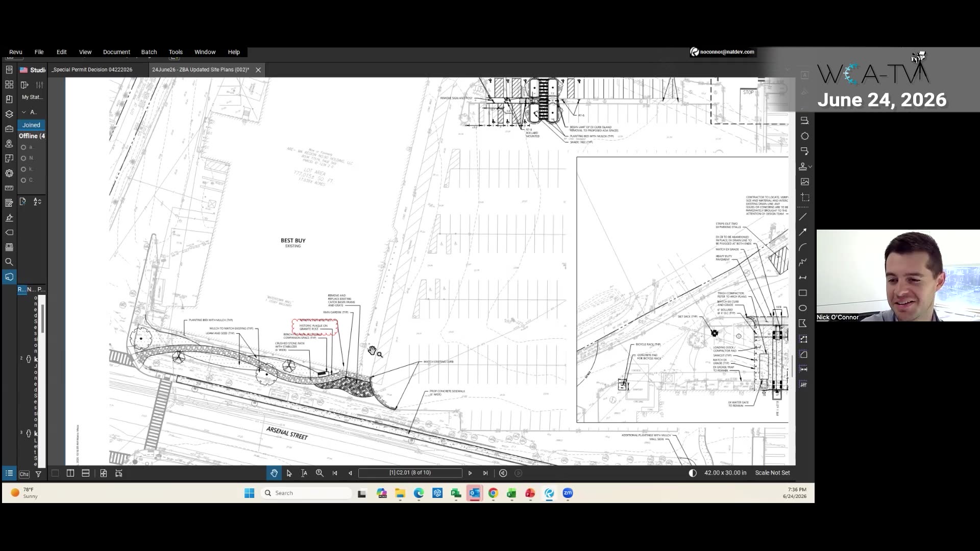This screenshot has width=980, height=551.
Task: Select first offline attendee radio circle
Action: 23,147
